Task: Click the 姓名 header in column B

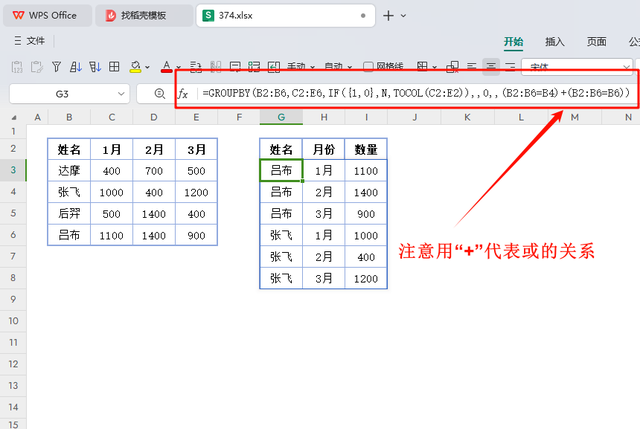Action: 69,149
